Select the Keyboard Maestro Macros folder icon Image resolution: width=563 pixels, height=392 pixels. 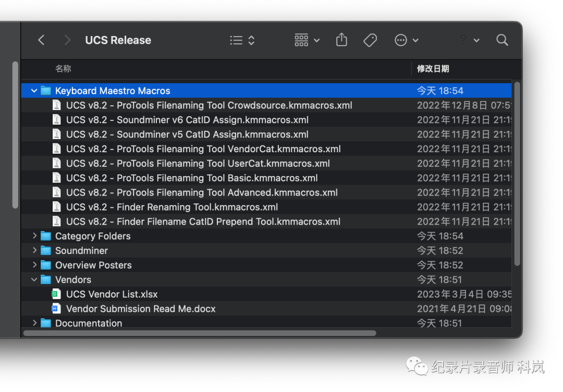pyautogui.click(x=45, y=91)
